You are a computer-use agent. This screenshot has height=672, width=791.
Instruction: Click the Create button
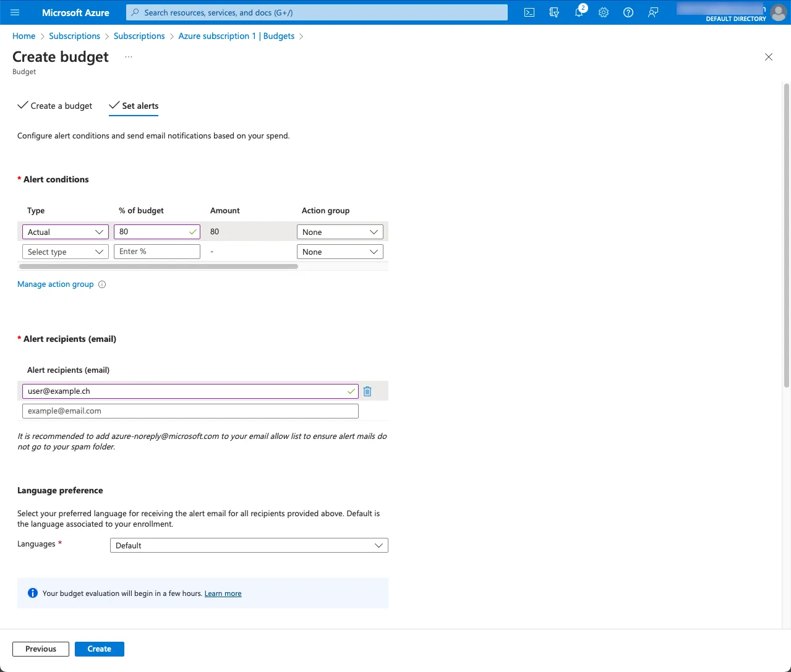(x=99, y=649)
